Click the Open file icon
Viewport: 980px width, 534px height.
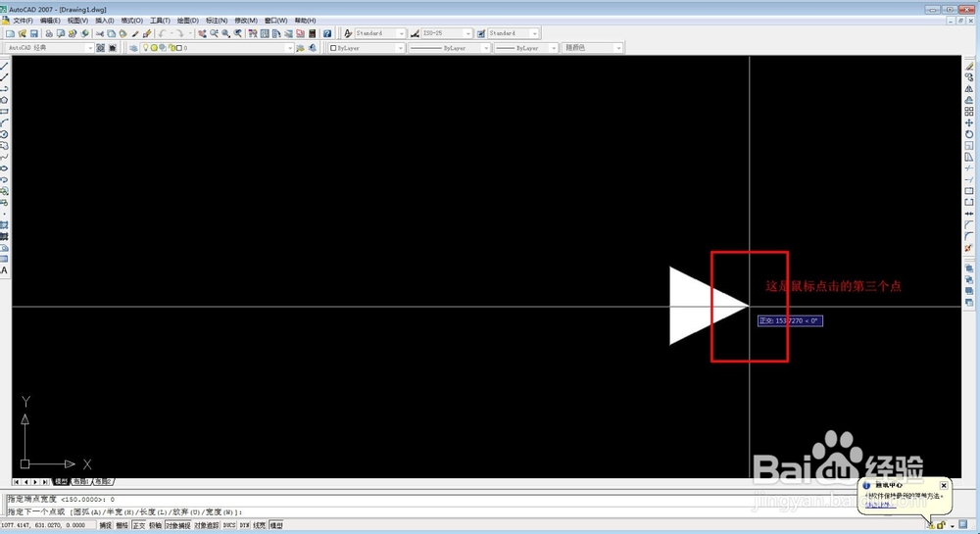pos(22,33)
